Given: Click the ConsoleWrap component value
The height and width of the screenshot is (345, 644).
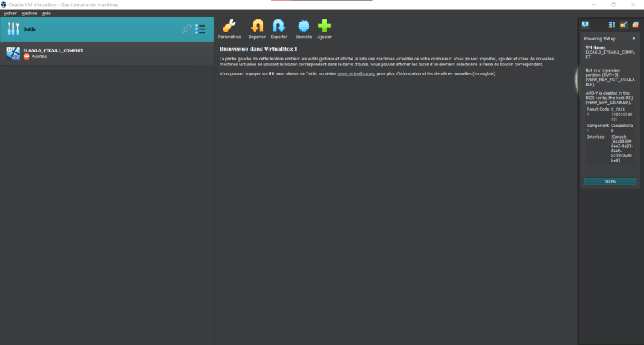Looking at the screenshot, I should tap(622, 128).
